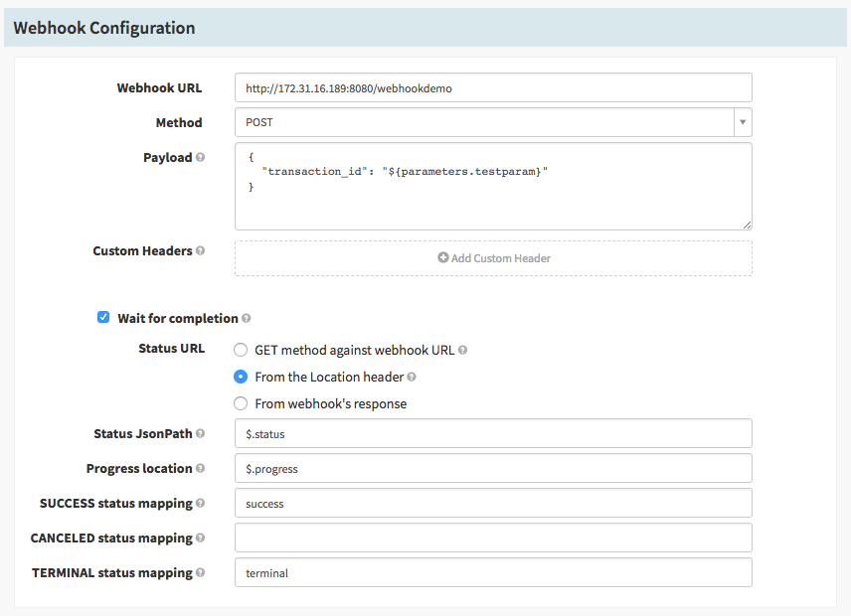Select From the Location header radio
The image size is (851, 616).
(241, 378)
